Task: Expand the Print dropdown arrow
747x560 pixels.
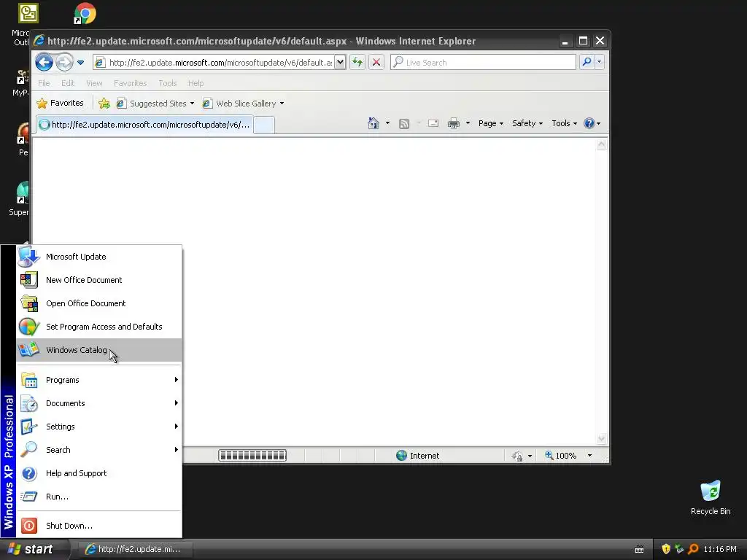Action: [468, 123]
